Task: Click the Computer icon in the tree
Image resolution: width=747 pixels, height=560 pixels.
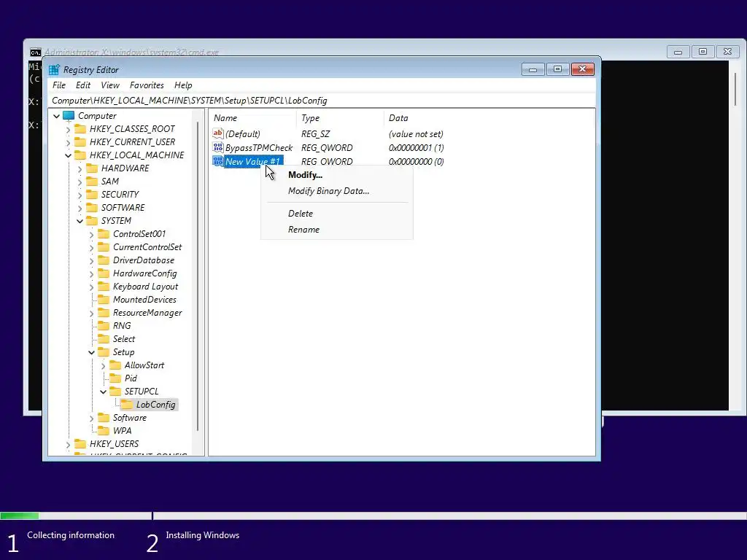Action: [x=69, y=116]
